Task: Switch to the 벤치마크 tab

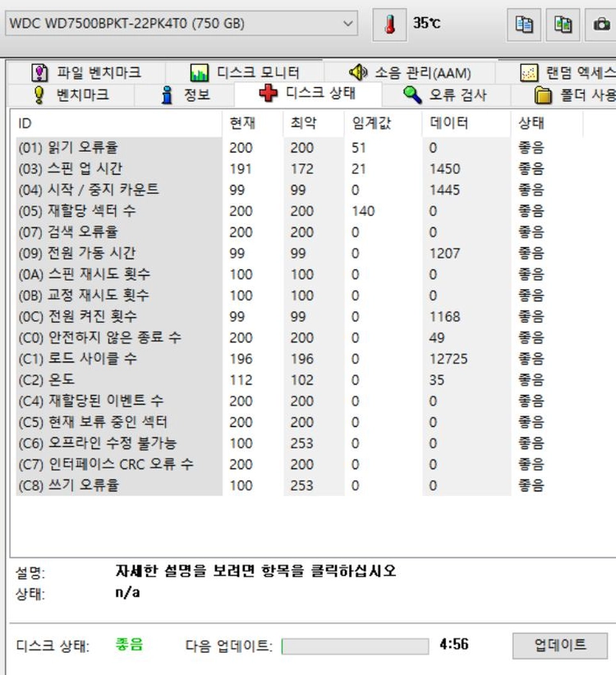Action: [x=71, y=94]
